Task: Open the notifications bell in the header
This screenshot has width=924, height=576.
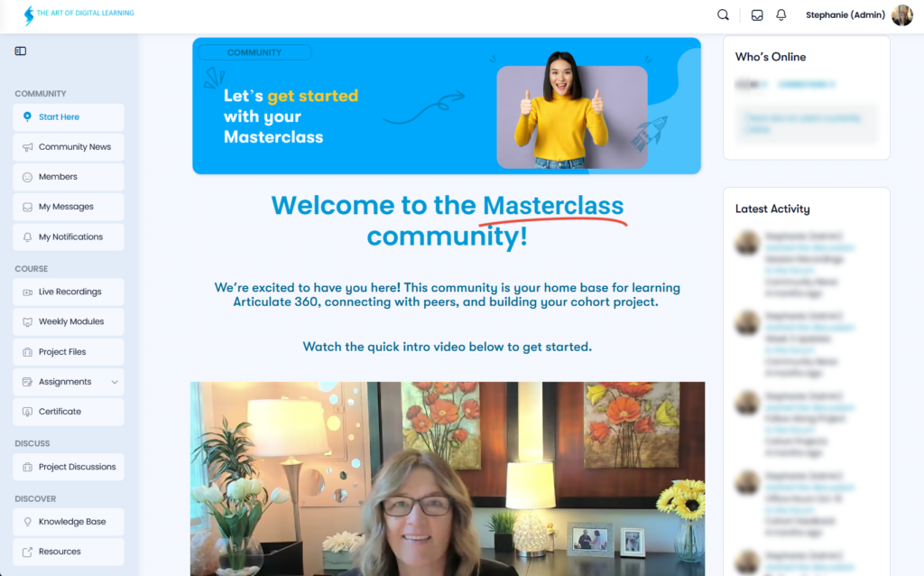Action: [781, 15]
